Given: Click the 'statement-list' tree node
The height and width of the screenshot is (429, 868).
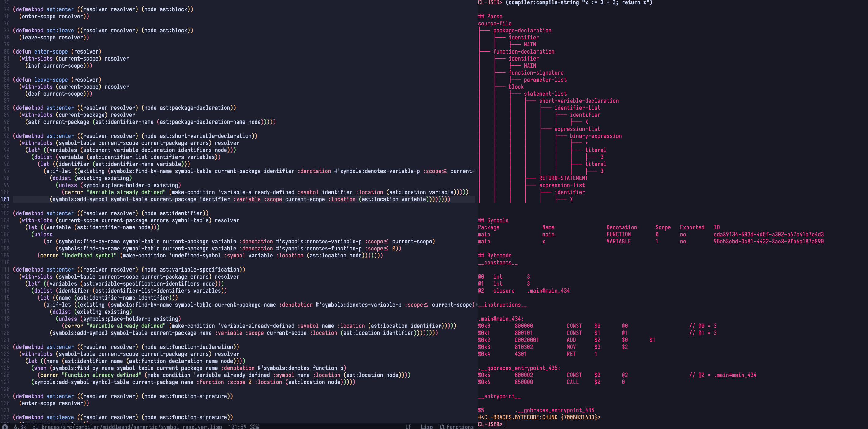Looking at the screenshot, I should [x=545, y=94].
